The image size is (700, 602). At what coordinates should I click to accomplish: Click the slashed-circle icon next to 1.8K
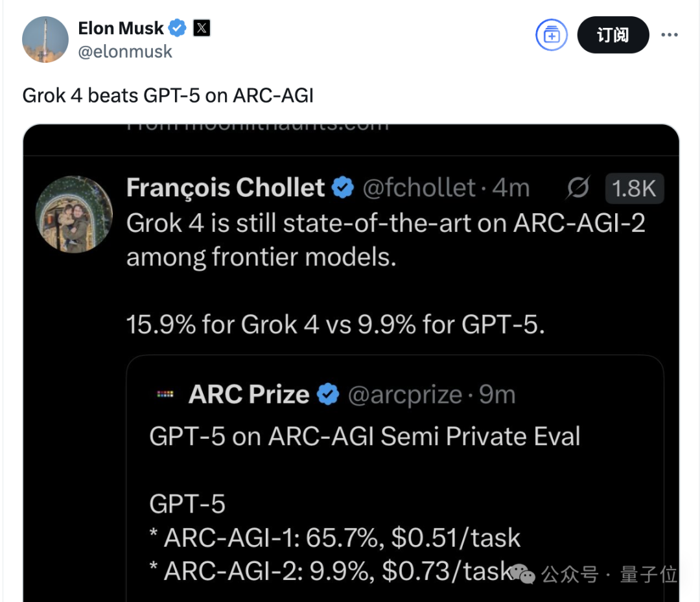point(577,189)
